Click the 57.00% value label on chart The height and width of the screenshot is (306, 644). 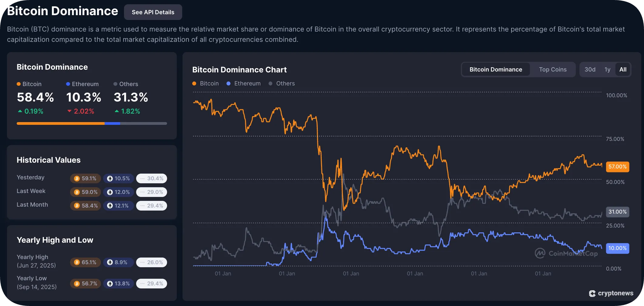[617, 167]
